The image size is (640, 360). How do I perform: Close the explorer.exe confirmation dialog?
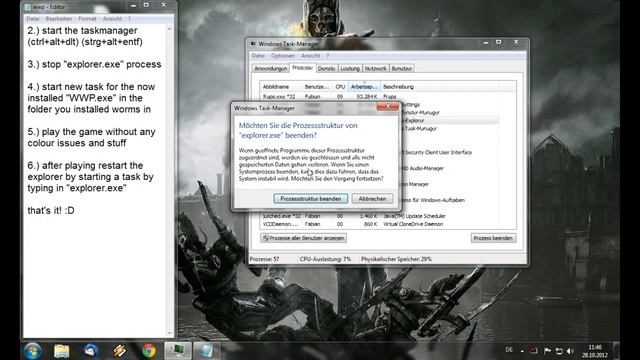coord(388,107)
